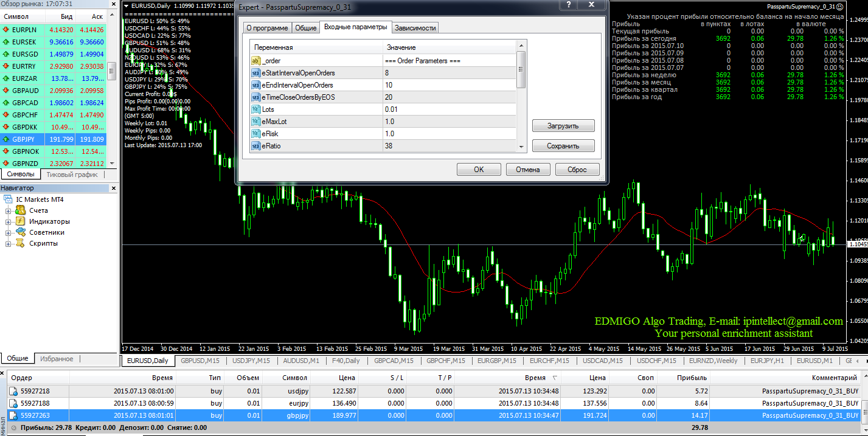Select the GBPJPY row in Market Watch
This screenshot has width=868, height=436.
coord(54,139)
